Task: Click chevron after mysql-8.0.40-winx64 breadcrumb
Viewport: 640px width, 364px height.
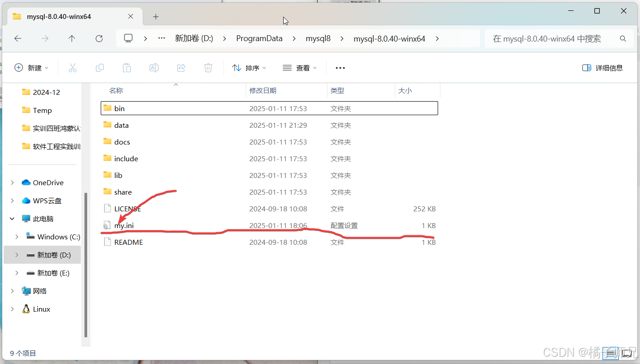Action: [437, 39]
